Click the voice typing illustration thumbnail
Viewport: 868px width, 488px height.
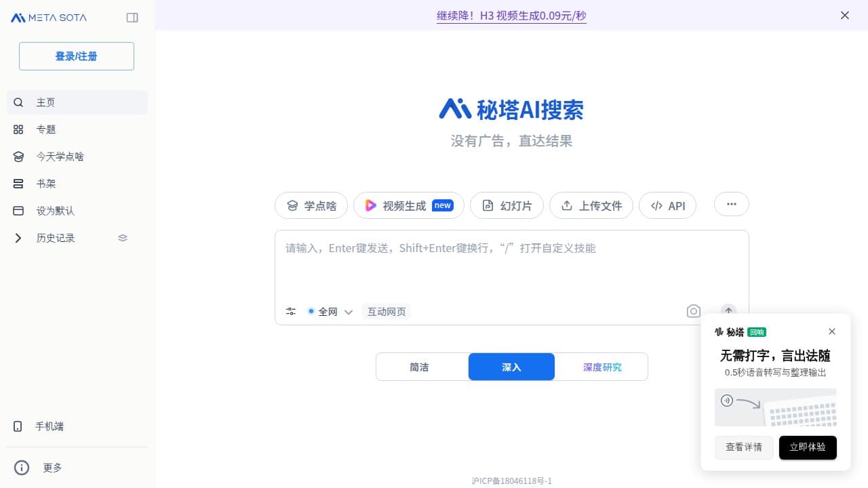(x=776, y=407)
